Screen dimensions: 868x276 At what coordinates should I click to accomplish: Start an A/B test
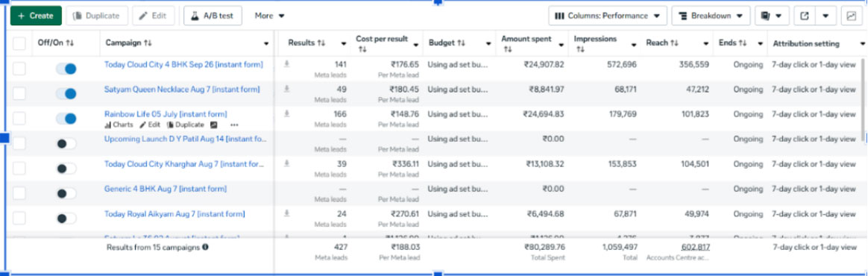pos(213,16)
